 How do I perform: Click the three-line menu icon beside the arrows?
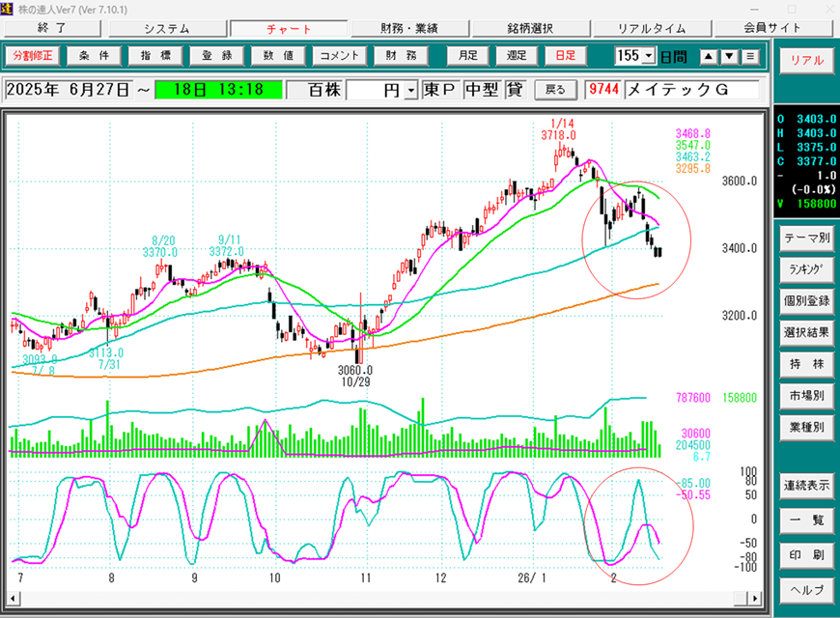pos(749,56)
